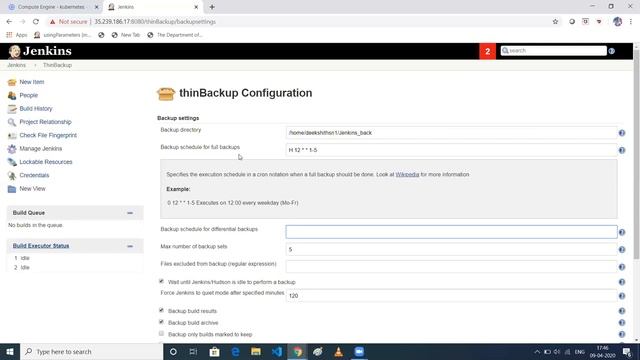Click the differential backups schedule field
This screenshot has height=360, width=640.
451,232
